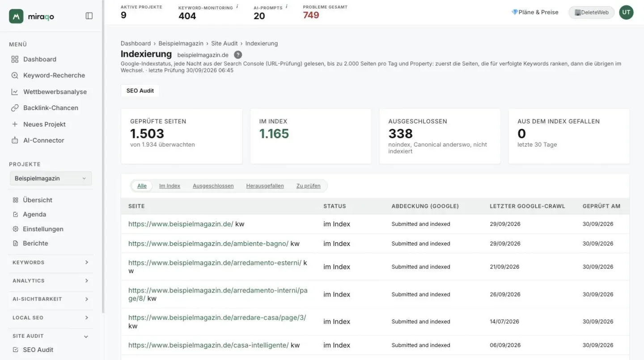This screenshot has width=644, height=360.
Task: Click the Agenda checklist icon
Action: [x=16, y=215]
